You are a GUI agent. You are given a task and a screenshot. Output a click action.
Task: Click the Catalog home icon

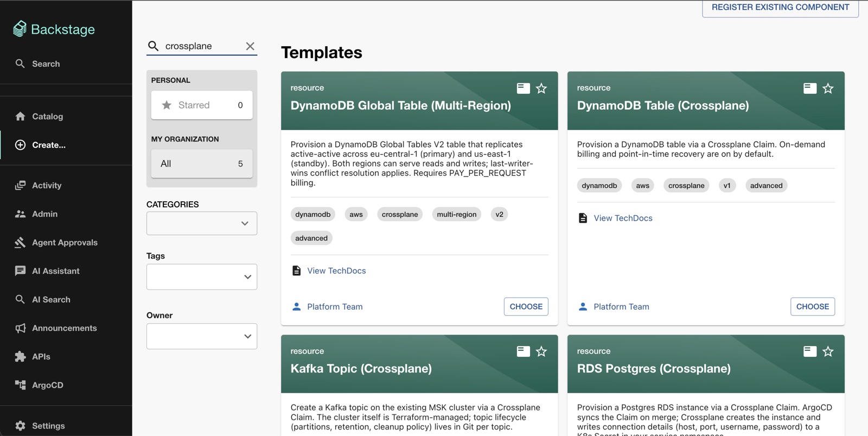[x=20, y=116]
